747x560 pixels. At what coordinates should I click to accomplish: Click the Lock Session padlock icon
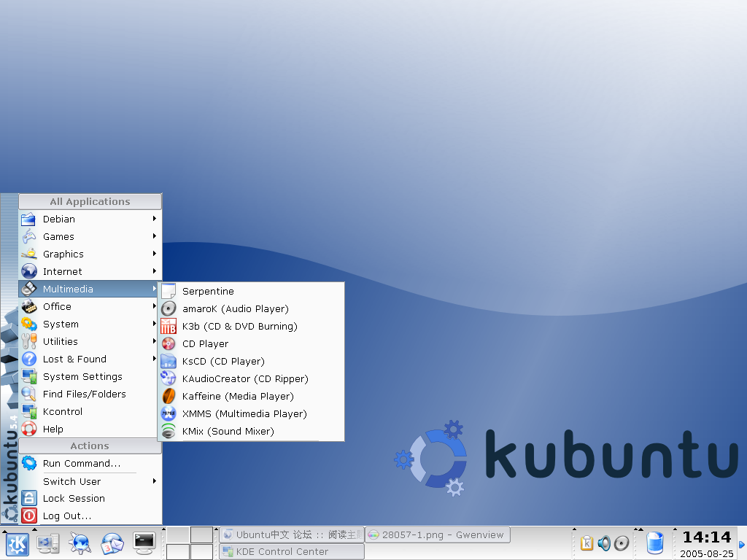(x=29, y=498)
